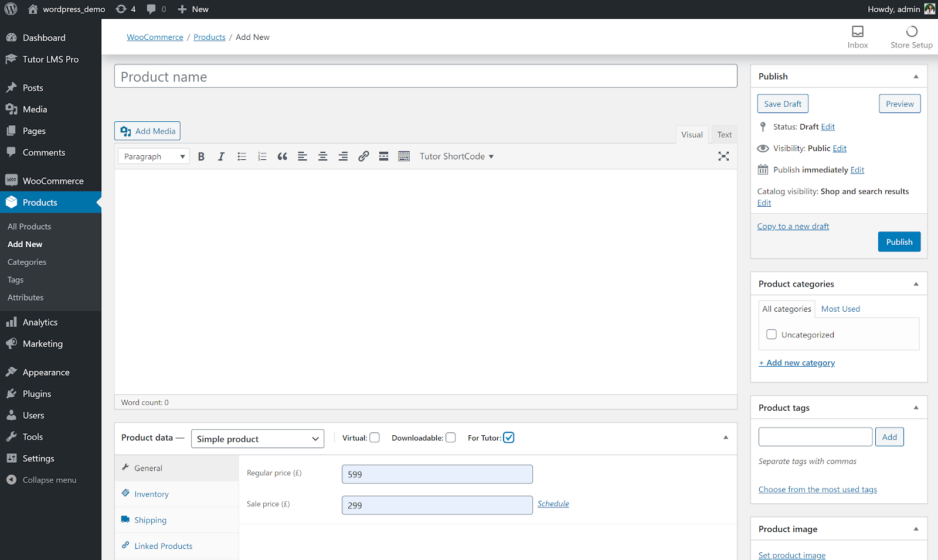Tick the Uncategorized category checkbox
938x560 pixels.
click(772, 334)
